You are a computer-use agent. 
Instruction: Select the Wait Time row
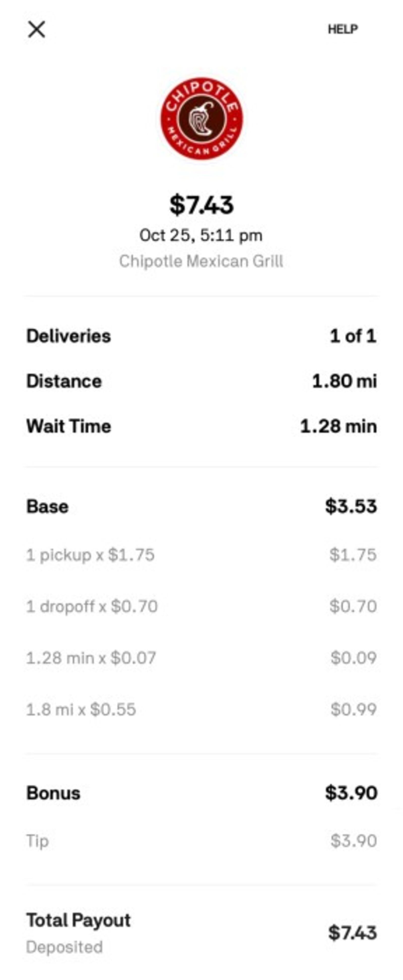point(201,426)
